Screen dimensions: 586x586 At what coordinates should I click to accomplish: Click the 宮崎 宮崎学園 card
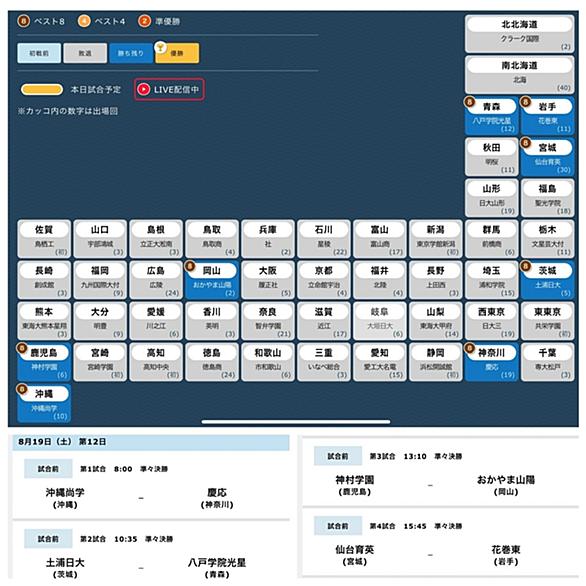(x=100, y=363)
